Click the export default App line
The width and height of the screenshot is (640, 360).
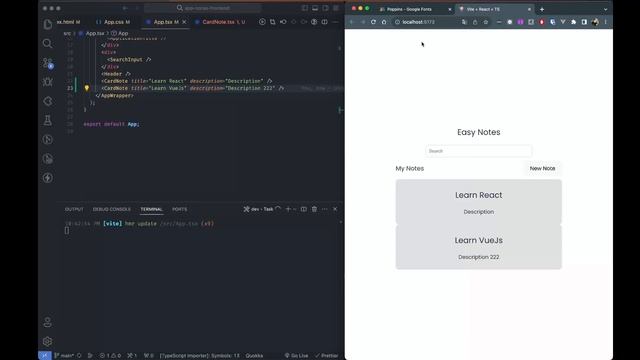click(x=111, y=124)
